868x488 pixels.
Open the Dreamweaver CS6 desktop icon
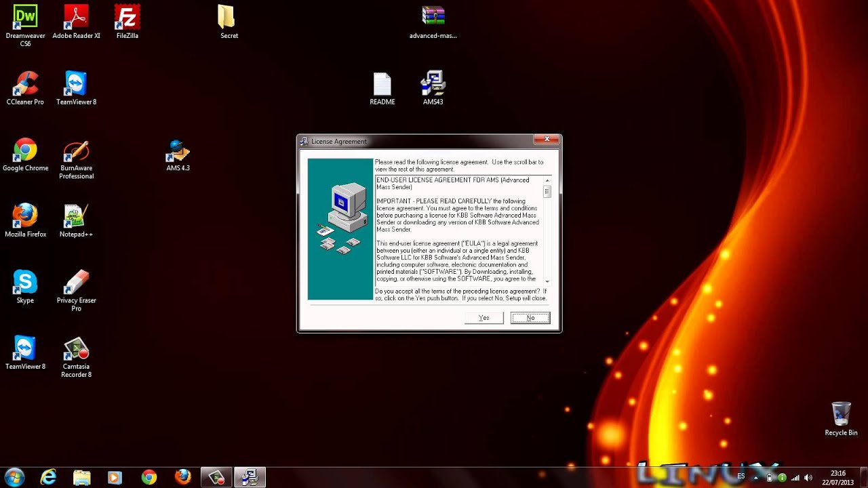25,26
